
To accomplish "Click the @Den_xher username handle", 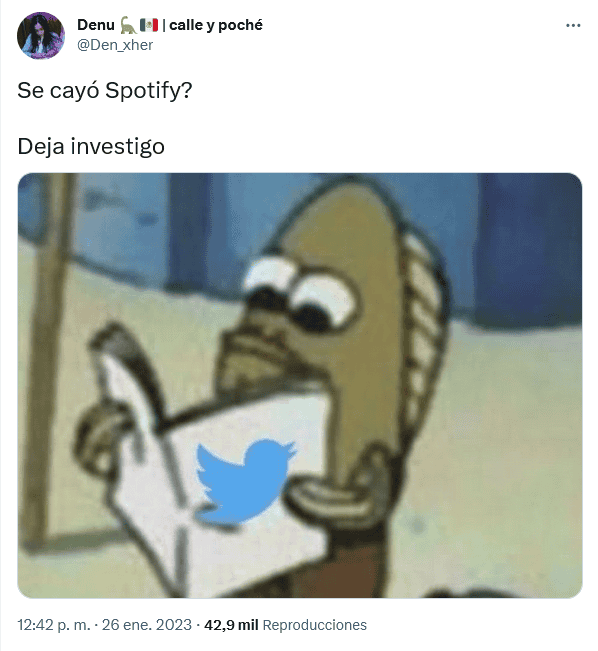I will tap(115, 45).
